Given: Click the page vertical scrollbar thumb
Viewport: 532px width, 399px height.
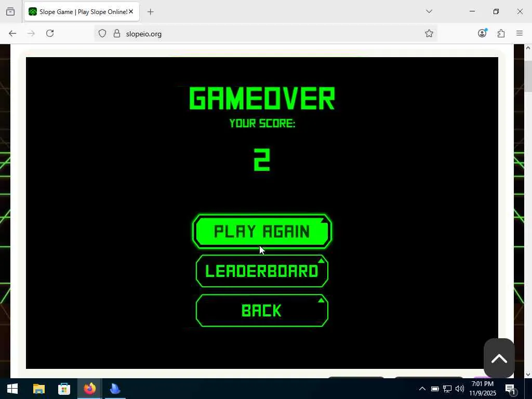Looking at the screenshot, I should tap(528, 76).
